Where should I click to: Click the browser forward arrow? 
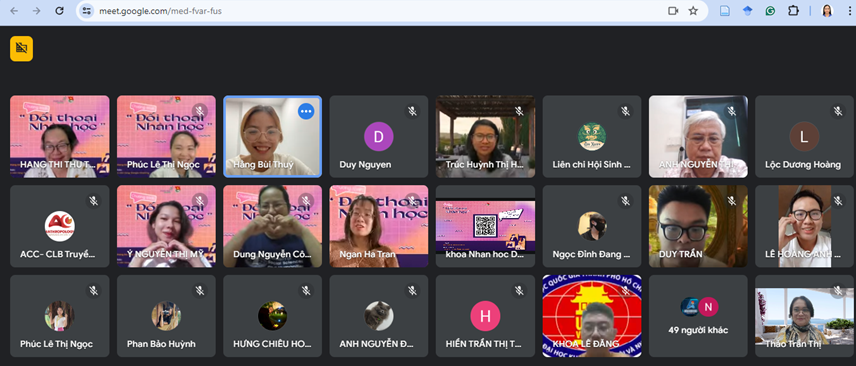tap(37, 11)
